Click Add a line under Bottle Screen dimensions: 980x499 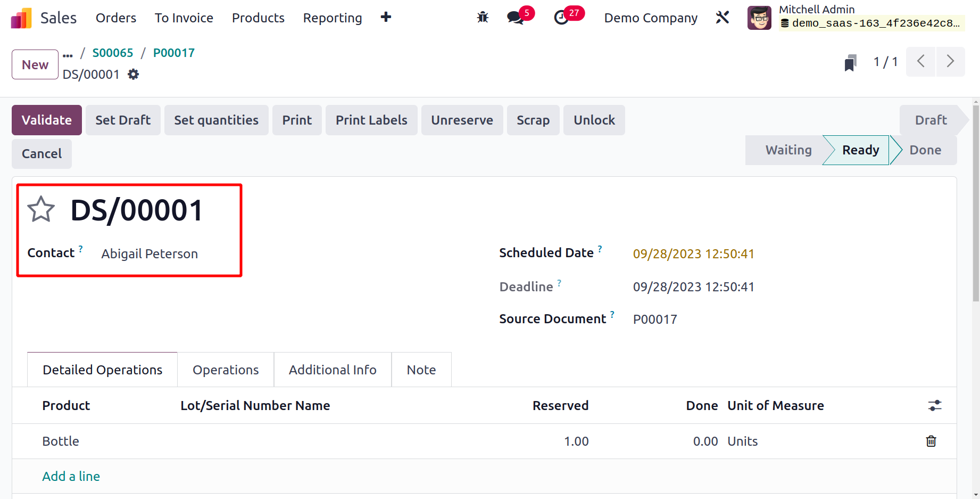click(x=71, y=476)
